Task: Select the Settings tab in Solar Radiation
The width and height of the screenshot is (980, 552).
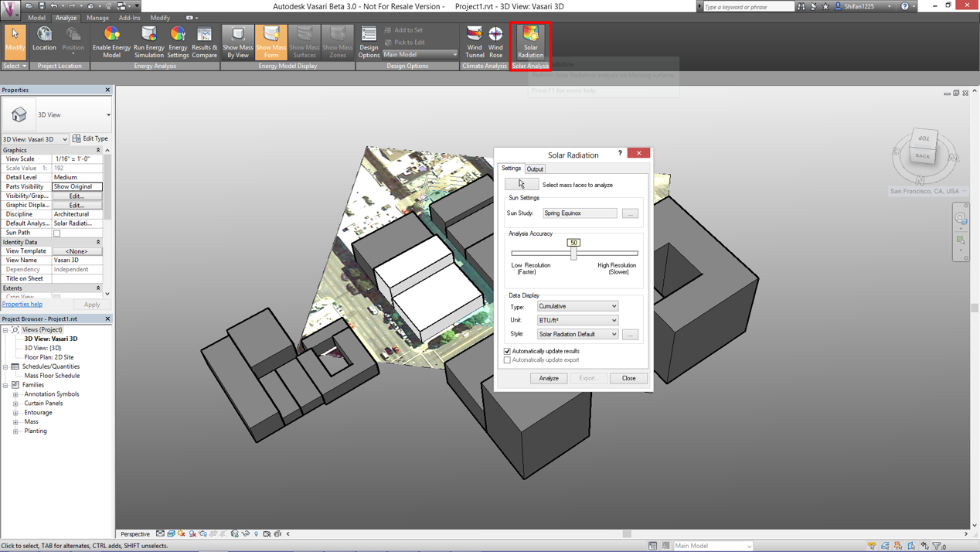Action: click(x=511, y=168)
